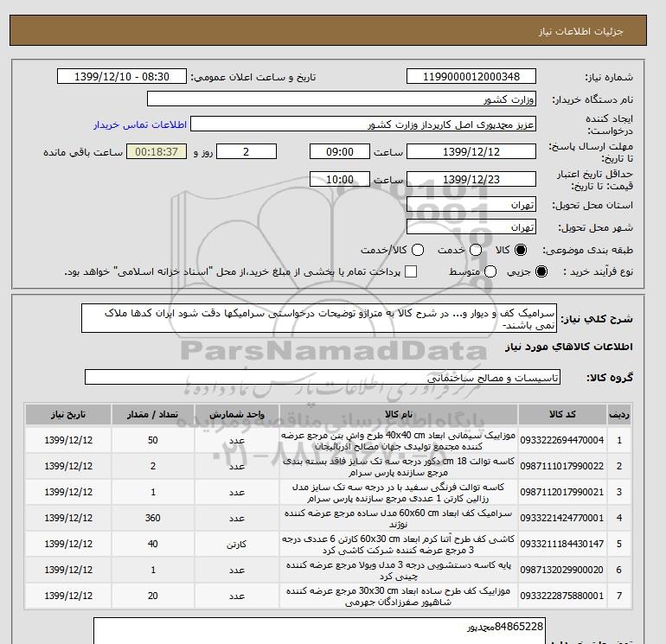Screen dimensions: 666x644
Task: Click the کاسه توالت 18 cm item name
Action: pyautogui.click(x=399, y=467)
